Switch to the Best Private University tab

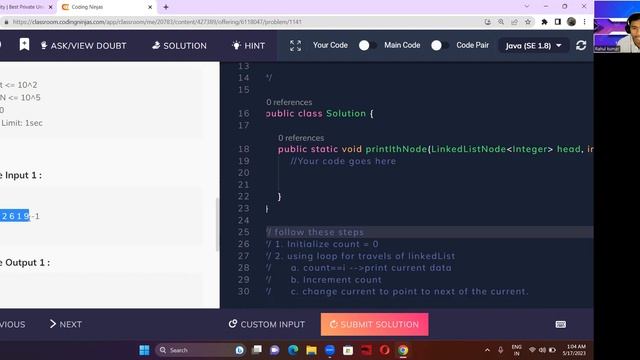(x=27, y=7)
